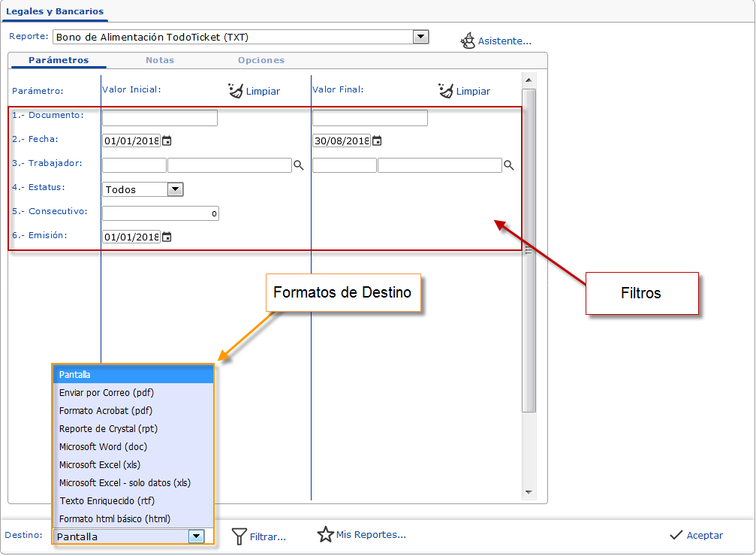Open the calendar icon next to the 30/08/2018 date
The width and height of the screenshot is (756, 556).
pos(377,141)
